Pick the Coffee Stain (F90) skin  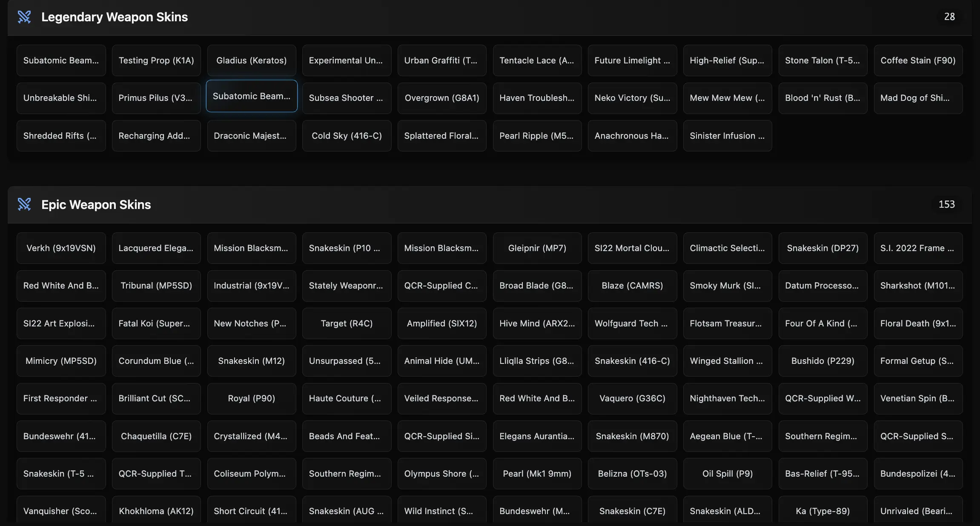coord(918,60)
